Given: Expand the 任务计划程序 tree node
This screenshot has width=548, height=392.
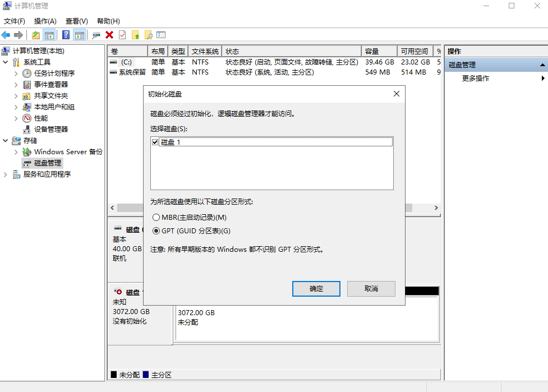Looking at the screenshot, I should coord(16,73).
